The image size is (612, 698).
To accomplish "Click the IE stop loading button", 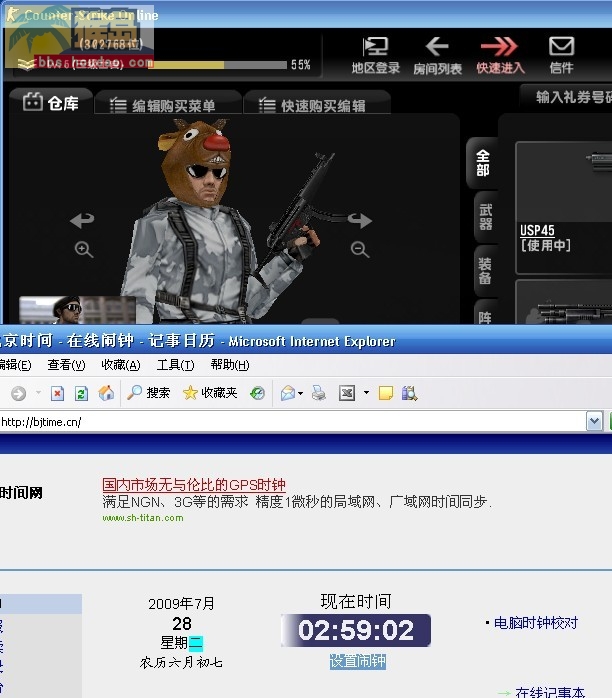I will click(x=57, y=394).
